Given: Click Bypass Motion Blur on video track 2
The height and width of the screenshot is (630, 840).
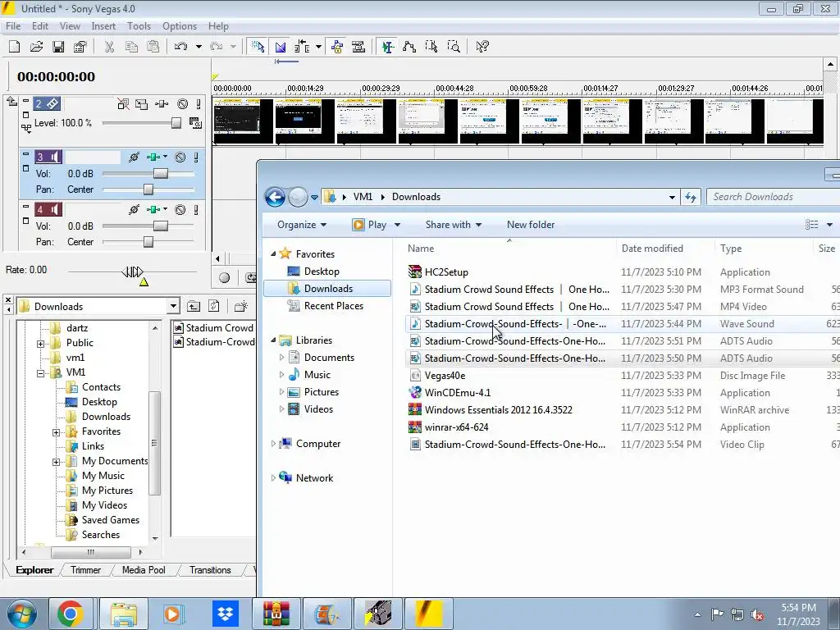Looking at the screenshot, I should pos(123,104).
